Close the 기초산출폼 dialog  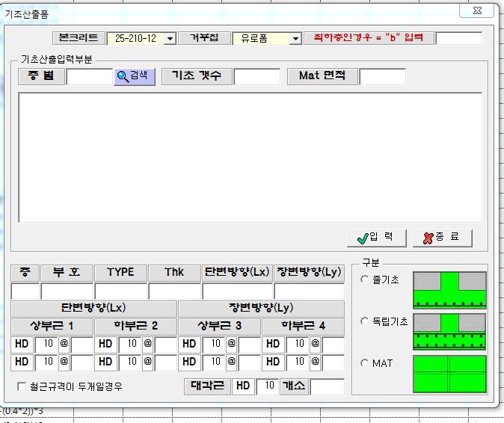477,11
